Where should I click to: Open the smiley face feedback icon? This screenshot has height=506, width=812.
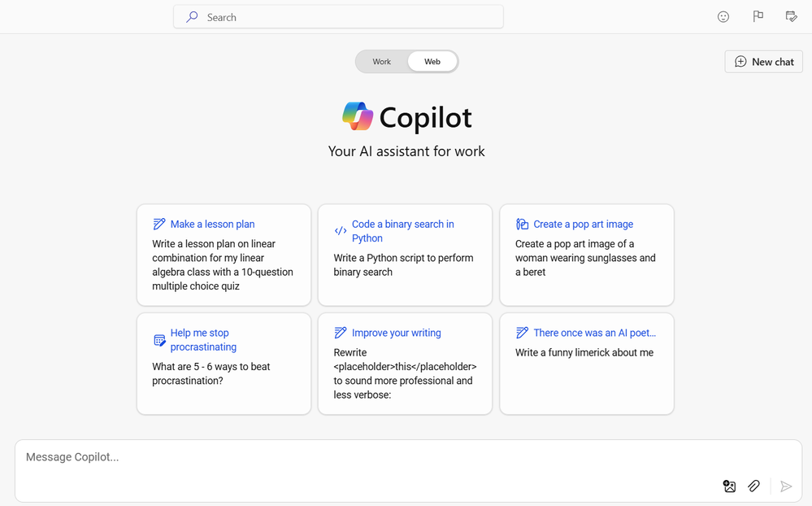723,16
